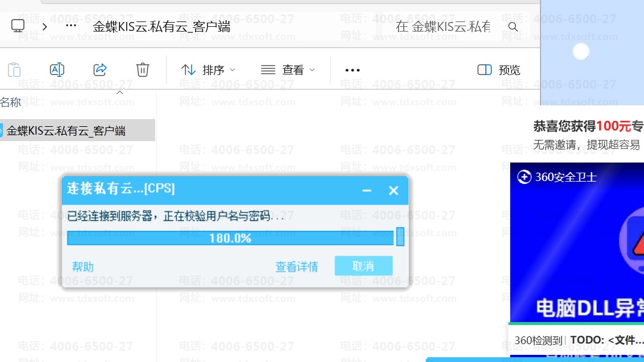The width and height of the screenshot is (644, 362).
Task: Click the progress bar end block indicator
Action: (400, 236)
